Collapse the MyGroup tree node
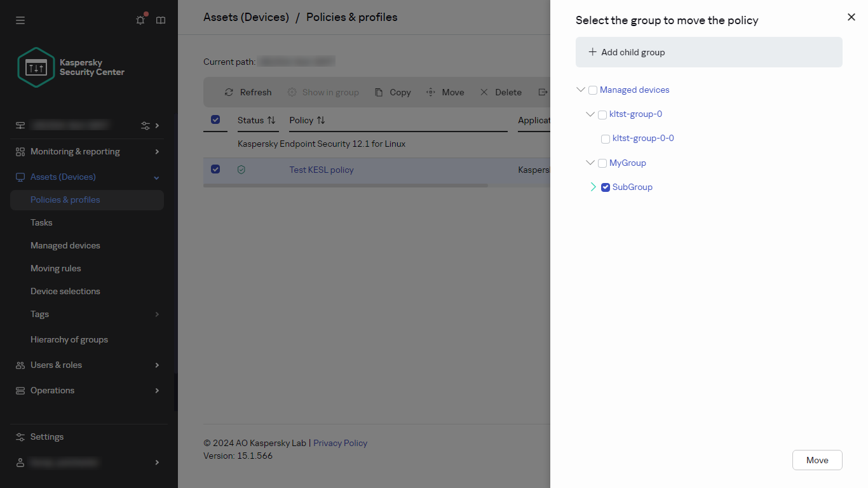868x488 pixels. pyautogui.click(x=590, y=163)
